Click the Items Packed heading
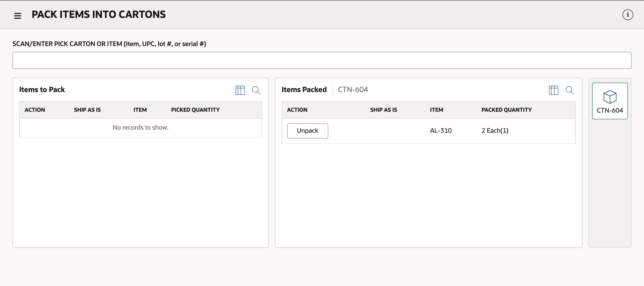Image resolution: width=644 pixels, height=286 pixels. coord(304,90)
